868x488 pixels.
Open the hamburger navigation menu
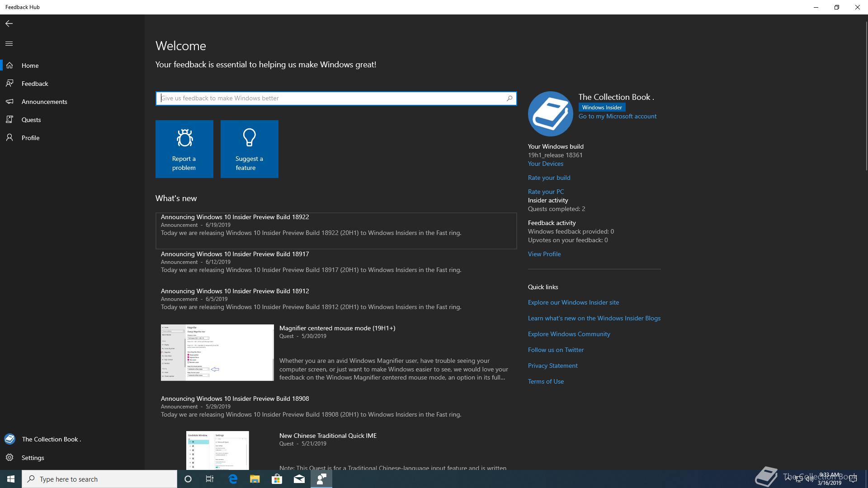9,44
